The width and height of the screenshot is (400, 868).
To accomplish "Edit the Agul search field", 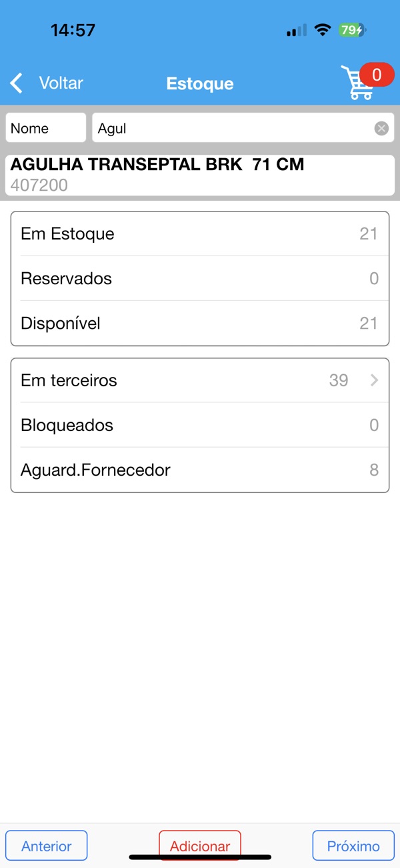I will (x=233, y=128).
